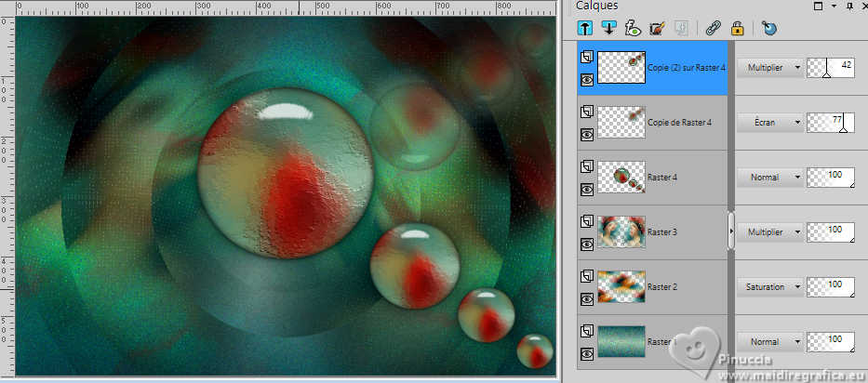Open the Saturation blend mode dropdown
Viewport: 868px width, 383px height.
[770, 286]
